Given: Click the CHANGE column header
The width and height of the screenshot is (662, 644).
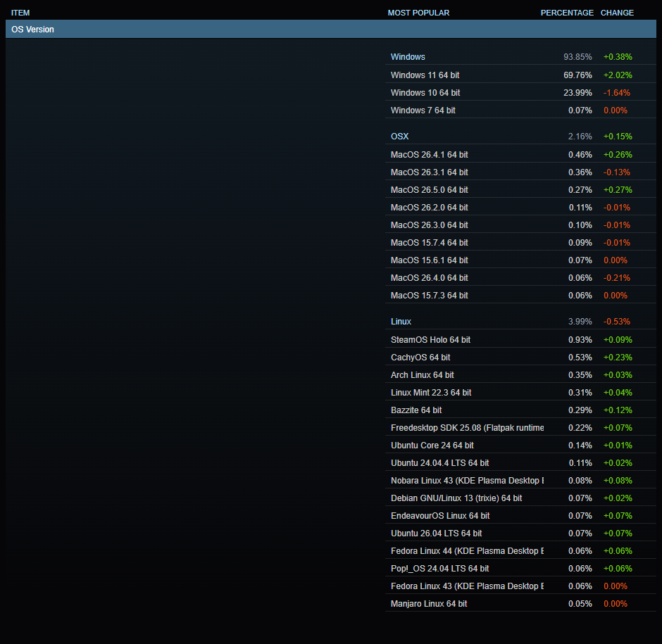Looking at the screenshot, I should (617, 13).
